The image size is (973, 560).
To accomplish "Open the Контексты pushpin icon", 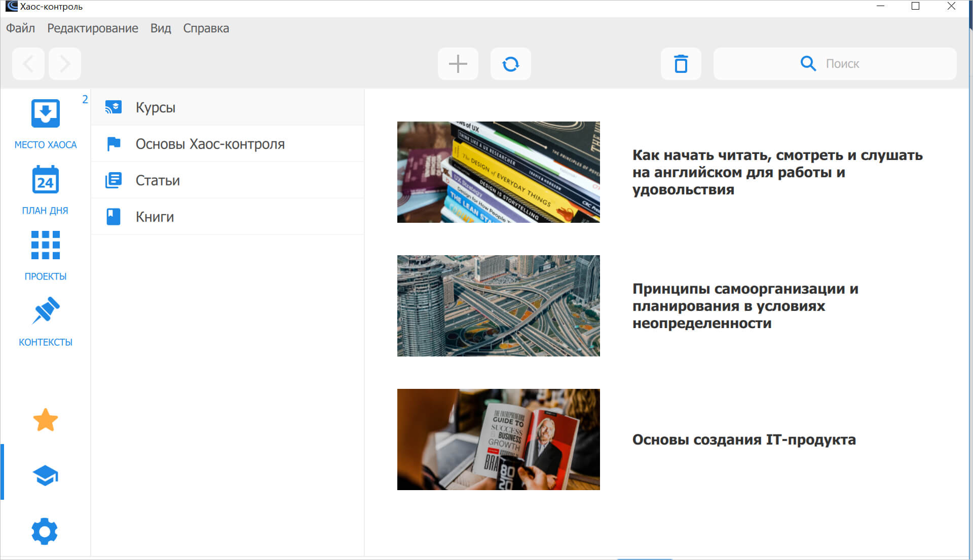I will pyautogui.click(x=46, y=310).
